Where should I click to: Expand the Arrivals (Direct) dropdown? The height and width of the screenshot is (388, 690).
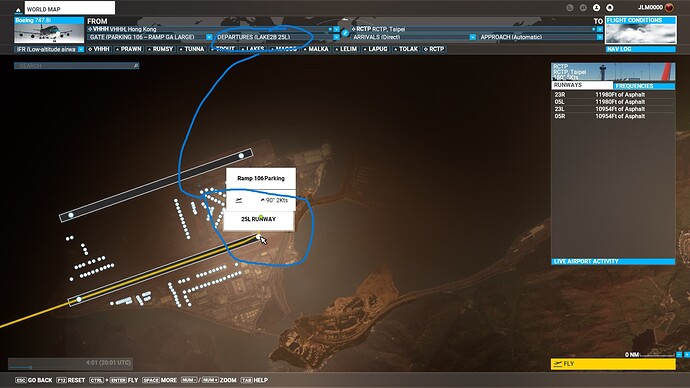[473, 37]
